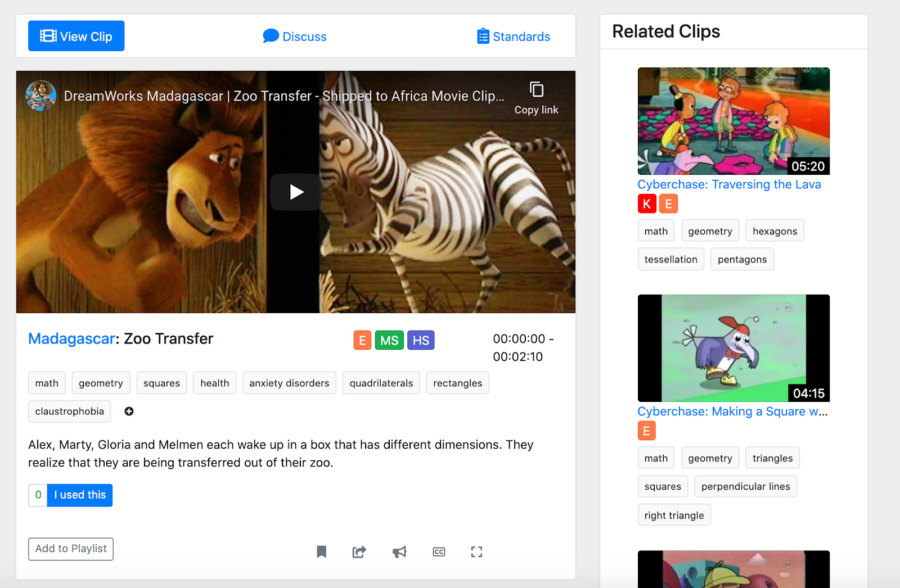The width and height of the screenshot is (900, 588).
Task: Click the 0 used-this counter
Action: (x=38, y=495)
